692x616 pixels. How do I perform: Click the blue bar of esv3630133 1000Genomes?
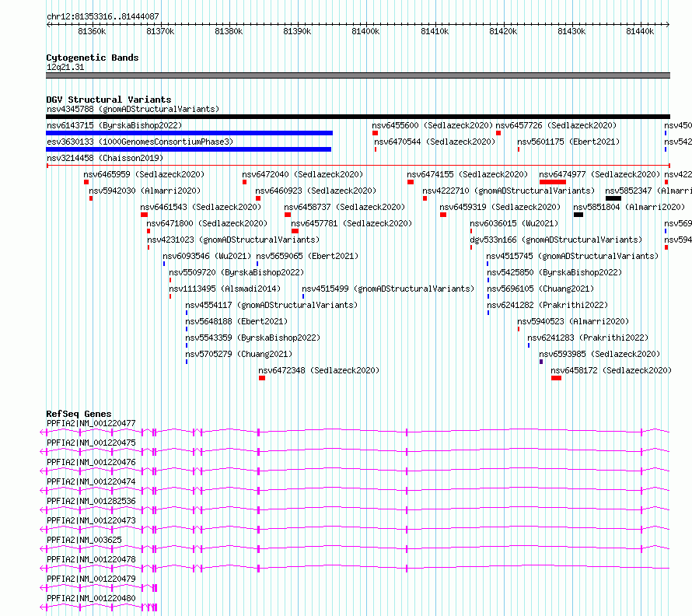point(188,149)
